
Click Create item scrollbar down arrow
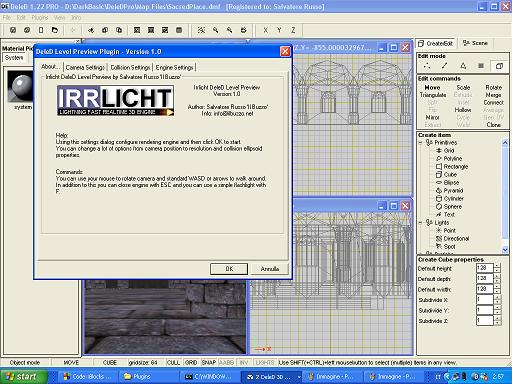pos(505,249)
